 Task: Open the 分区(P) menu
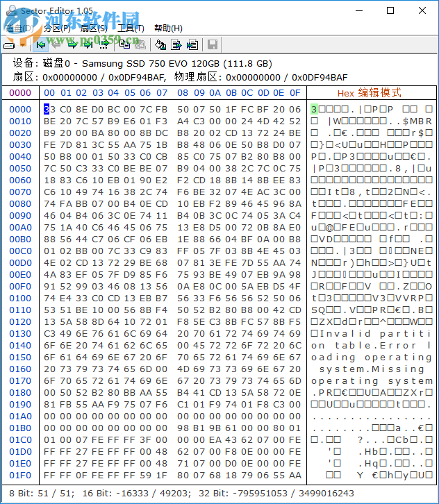tap(57, 28)
